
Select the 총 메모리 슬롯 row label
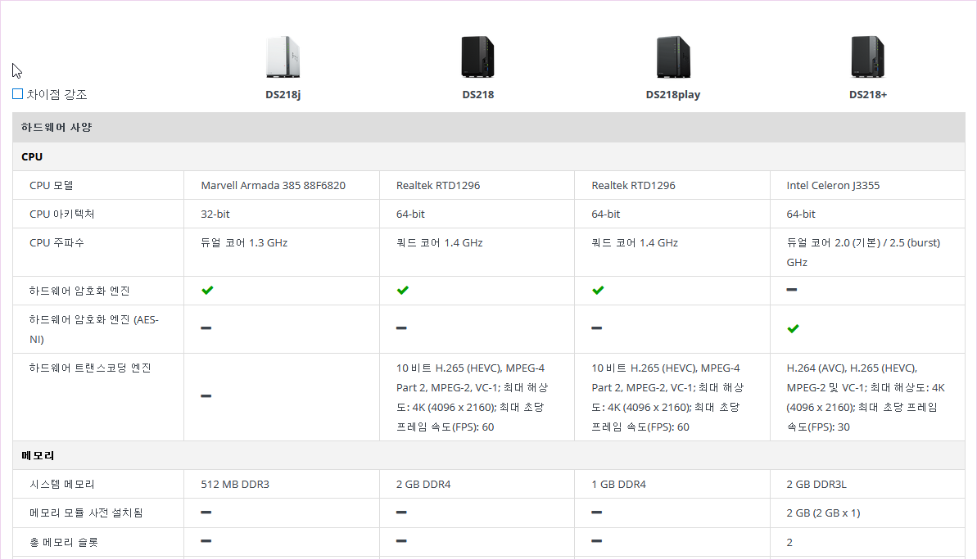[64, 543]
